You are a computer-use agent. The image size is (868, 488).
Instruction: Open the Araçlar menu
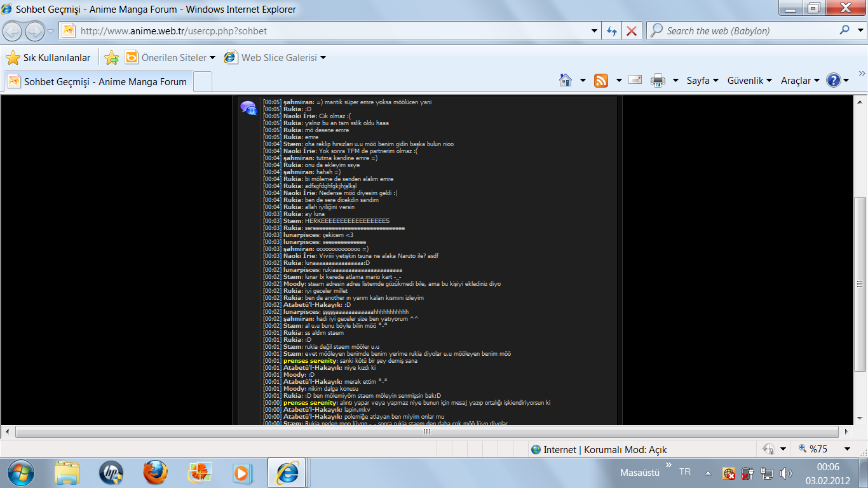800,81
